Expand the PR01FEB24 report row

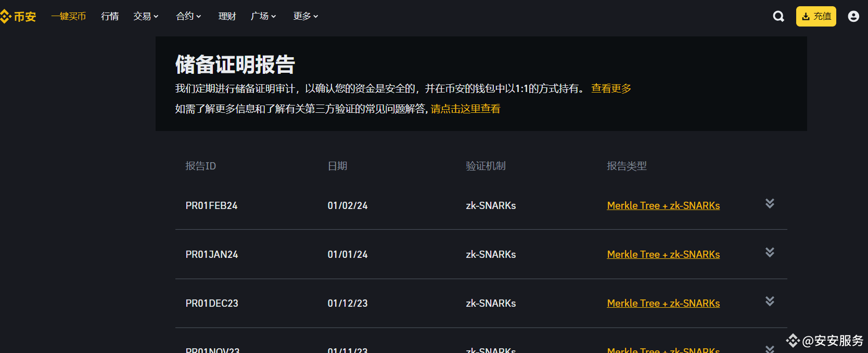point(770,204)
